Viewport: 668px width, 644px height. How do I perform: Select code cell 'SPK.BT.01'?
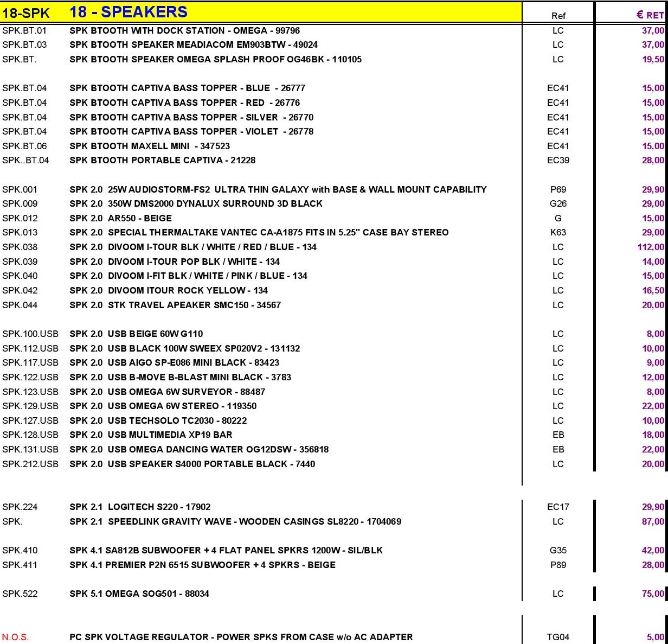(24, 30)
